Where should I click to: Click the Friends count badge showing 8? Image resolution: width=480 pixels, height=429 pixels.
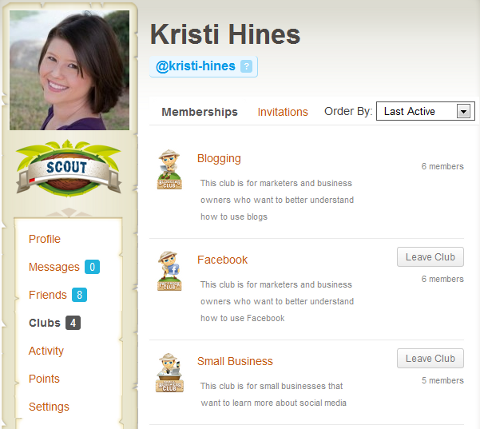[79, 295]
